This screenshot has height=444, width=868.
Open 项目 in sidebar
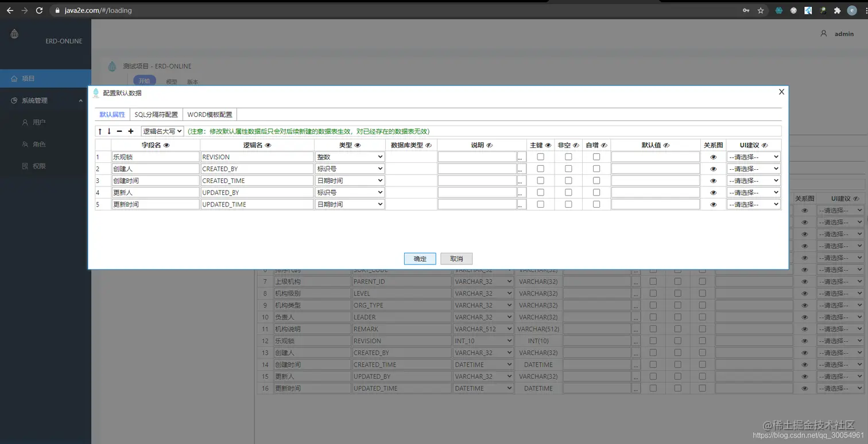point(45,79)
